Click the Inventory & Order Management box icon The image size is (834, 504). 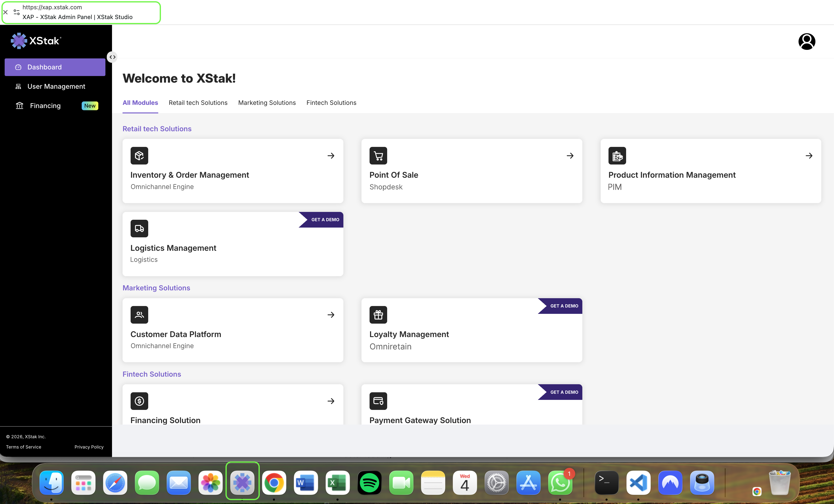(139, 156)
